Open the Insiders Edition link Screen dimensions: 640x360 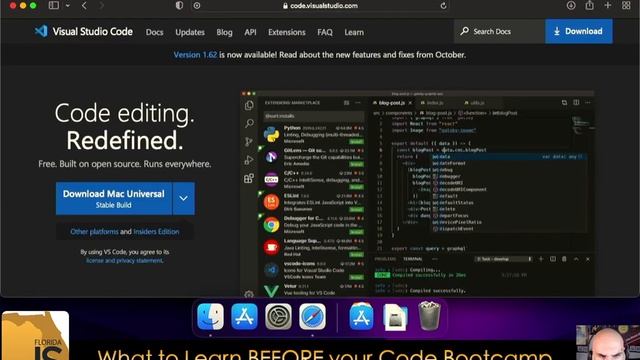[156, 231]
